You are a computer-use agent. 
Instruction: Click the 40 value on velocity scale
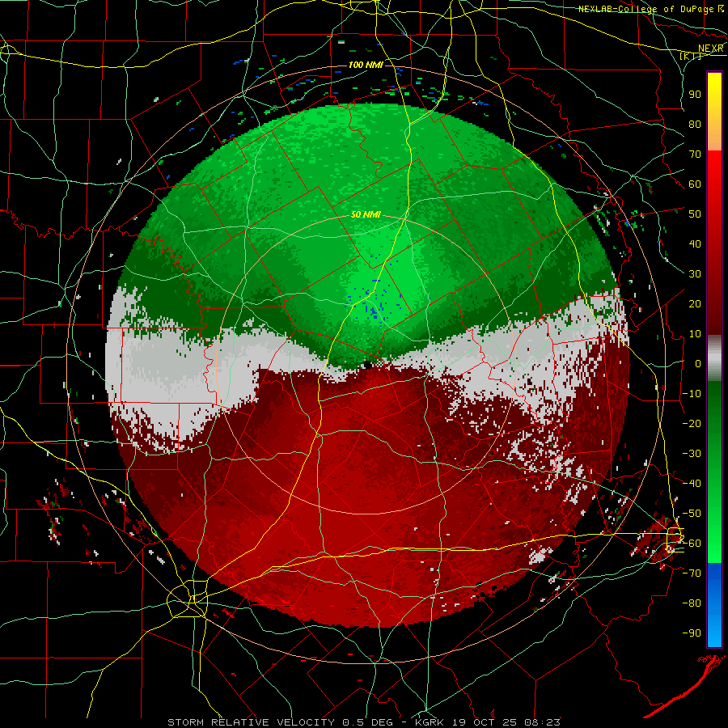[x=695, y=243]
